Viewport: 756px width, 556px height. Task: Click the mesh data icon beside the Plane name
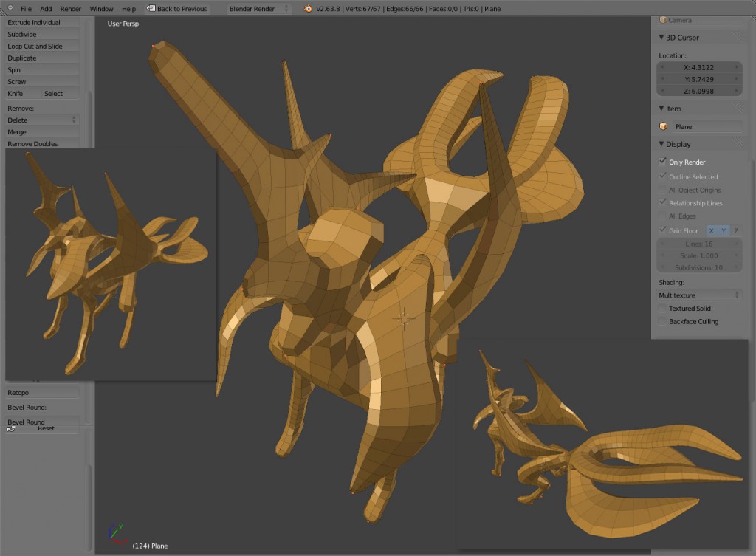pyautogui.click(x=662, y=126)
